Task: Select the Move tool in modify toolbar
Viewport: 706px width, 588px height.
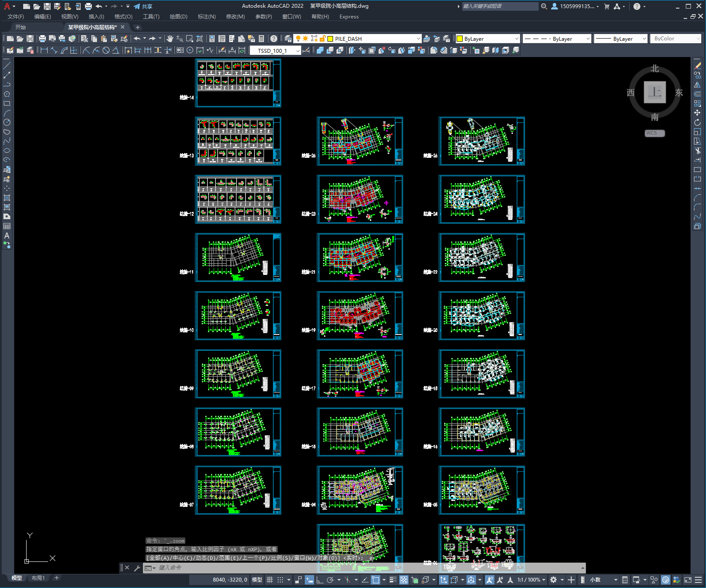Action: click(697, 113)
